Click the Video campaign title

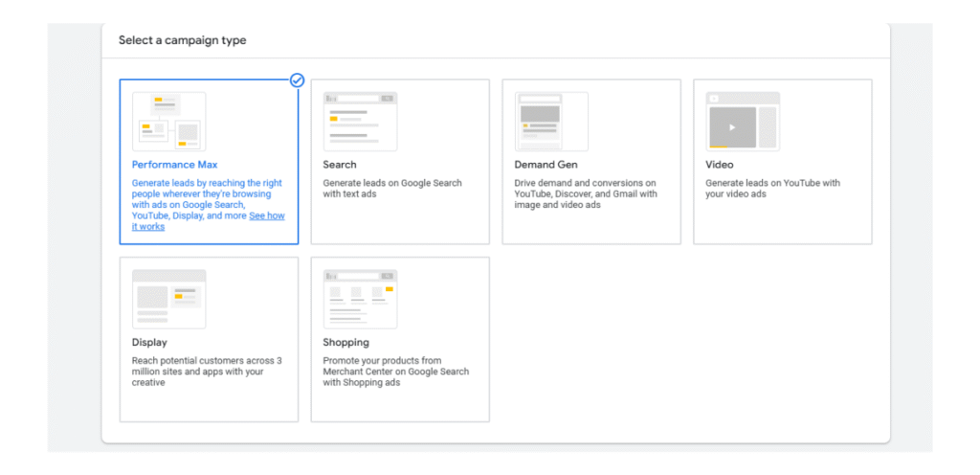click(720, 165)
